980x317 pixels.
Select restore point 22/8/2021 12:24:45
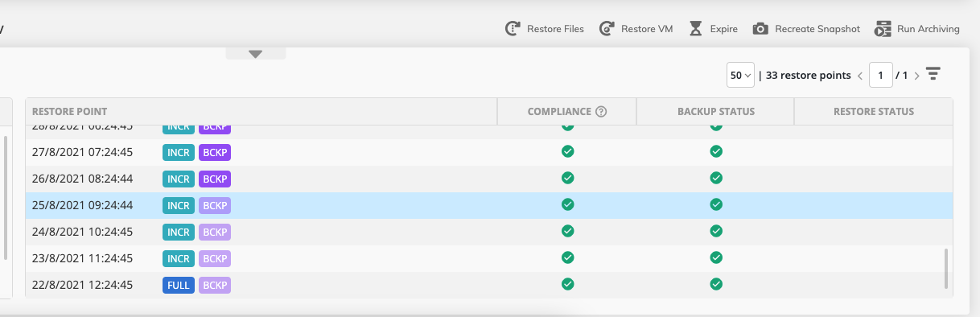tap(489, 285)
